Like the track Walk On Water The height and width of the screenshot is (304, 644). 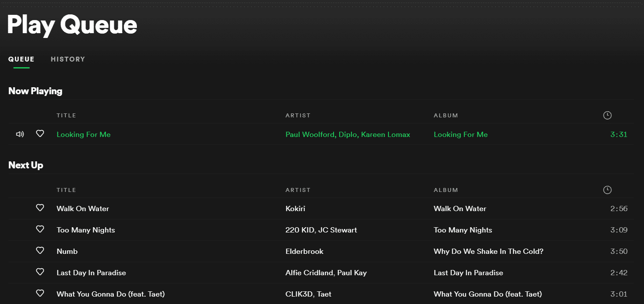point(40,208)
